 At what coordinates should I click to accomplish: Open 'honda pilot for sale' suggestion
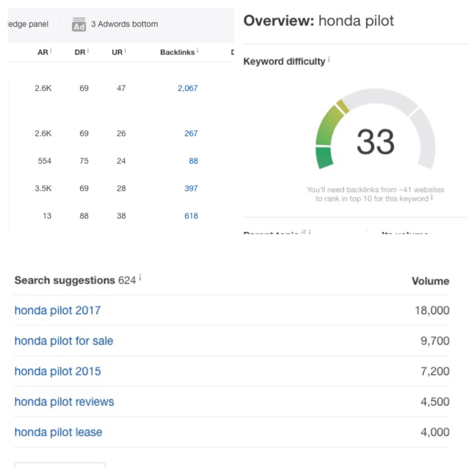pos(64,341)
